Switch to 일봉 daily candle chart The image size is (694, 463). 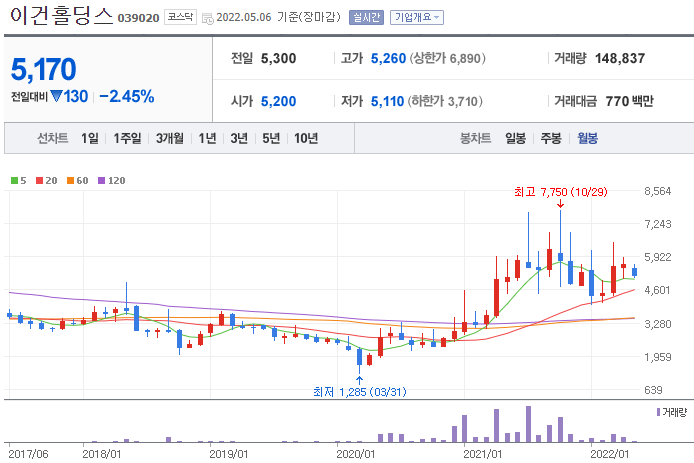click(516, 139)
